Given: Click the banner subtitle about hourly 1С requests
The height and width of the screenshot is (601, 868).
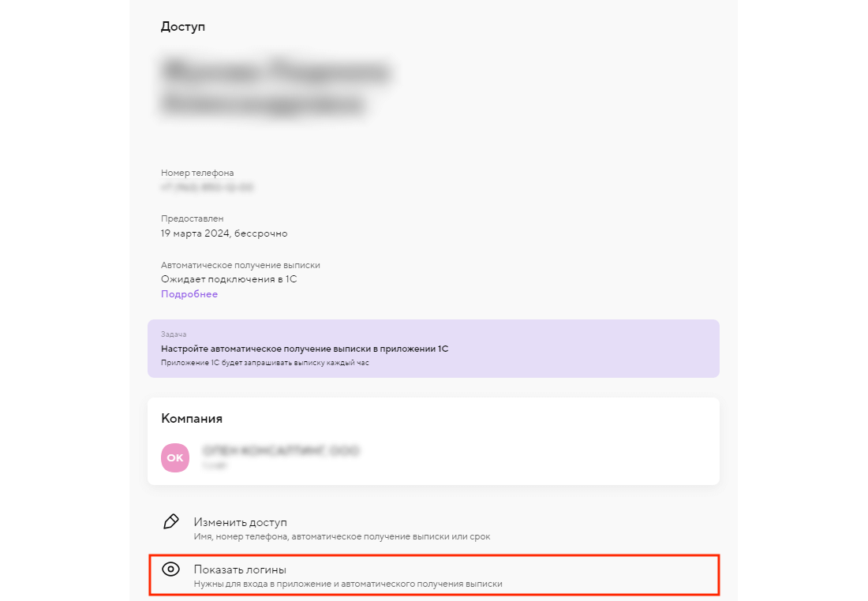Looking at the screenshot, I should 265,364.
